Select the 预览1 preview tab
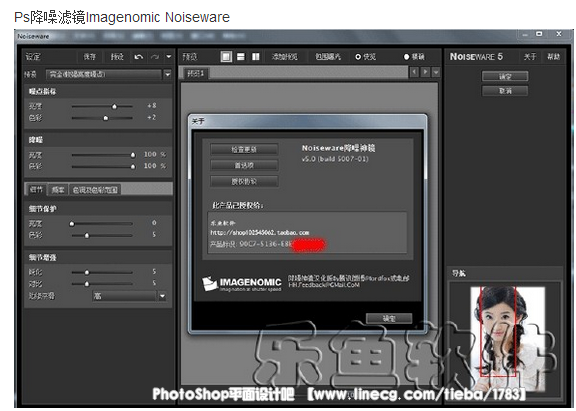 pos(195,73)
